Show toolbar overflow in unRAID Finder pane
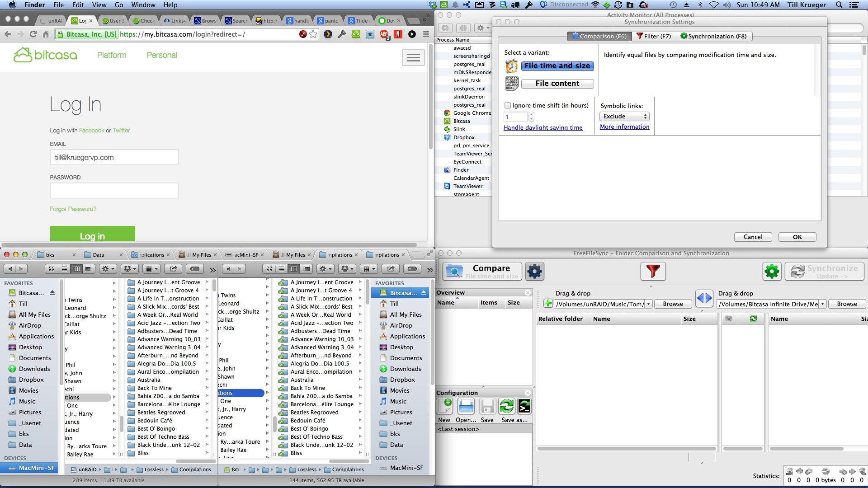 (x=212, y=270)
